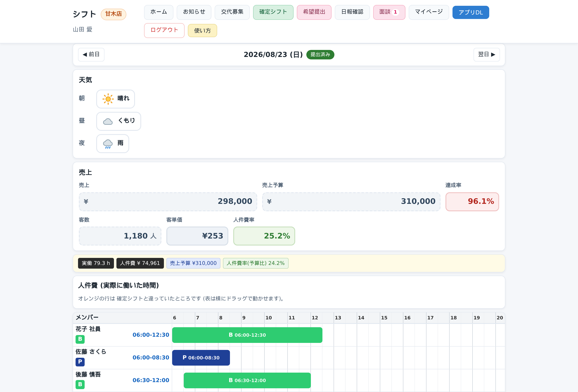This screenshot has width=578, height=392.
Task: Go to previous day with ◀ 前日
Action: [x=91, y=55]
